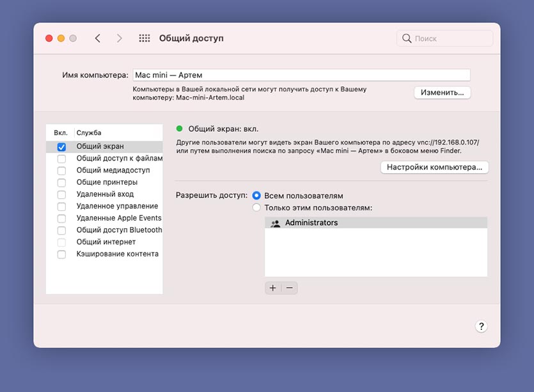The image size is (534, 392).
Task: Go back with the left chevron
Action: (97, 38)
